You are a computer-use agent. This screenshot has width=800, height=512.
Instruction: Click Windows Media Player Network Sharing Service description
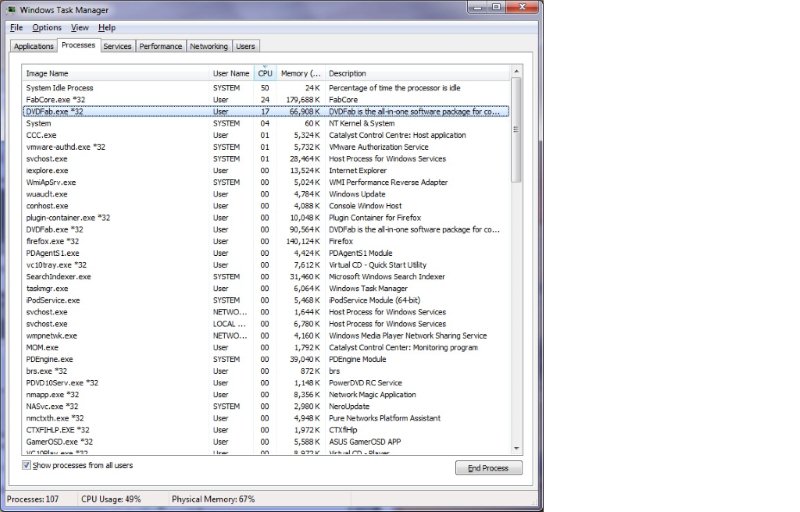point(408,336)
